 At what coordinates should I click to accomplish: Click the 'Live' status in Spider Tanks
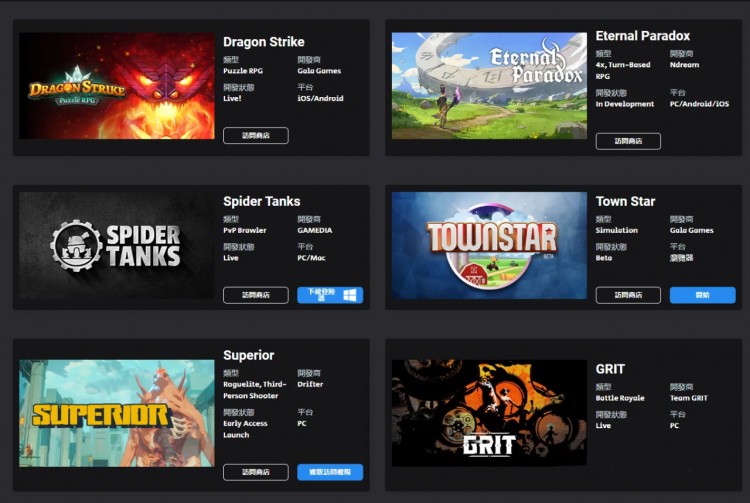point(231,258)
